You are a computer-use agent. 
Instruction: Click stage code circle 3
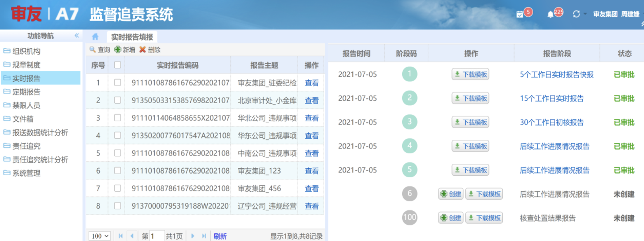click(409, 122)
